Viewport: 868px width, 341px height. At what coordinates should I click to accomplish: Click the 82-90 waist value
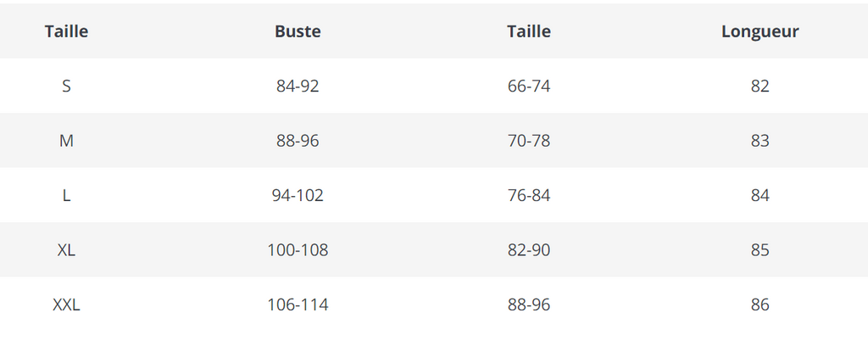(x=529, y=250)
